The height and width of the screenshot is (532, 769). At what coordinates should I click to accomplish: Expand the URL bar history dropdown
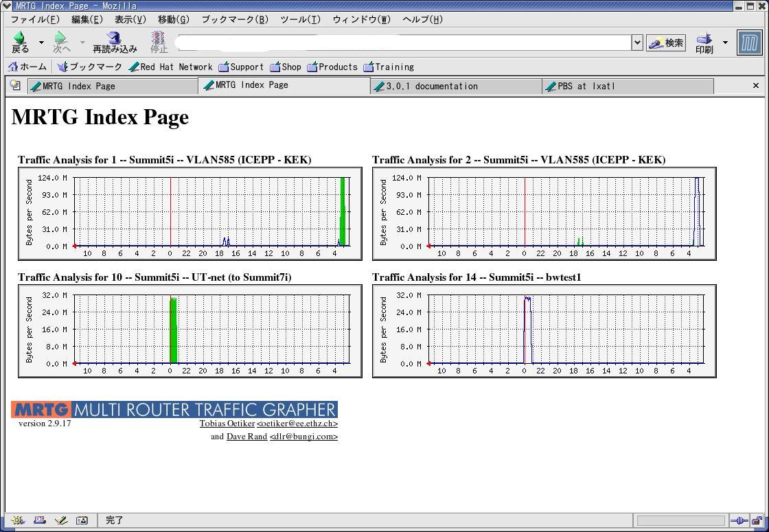pyautogui.click(x=636, y=43)
